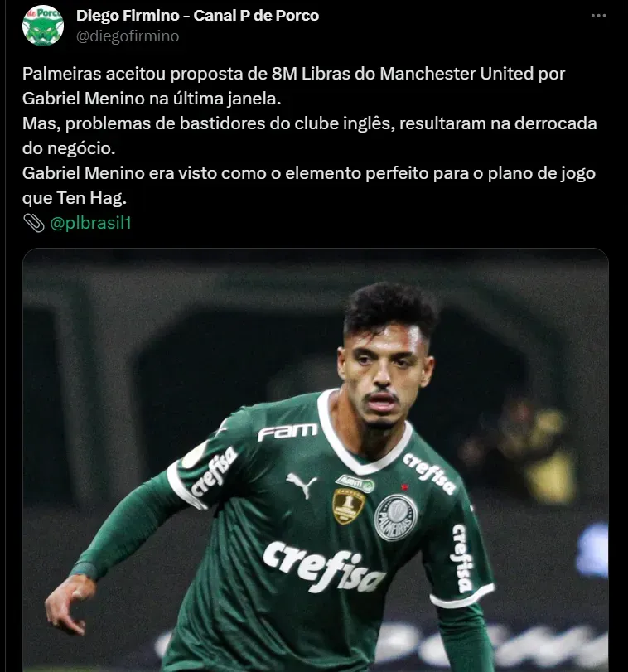Image resolution: width=628 pixels, height=672 pixels.
Task: Open the @diegofirmino handle link
Action: click(128, 36)
